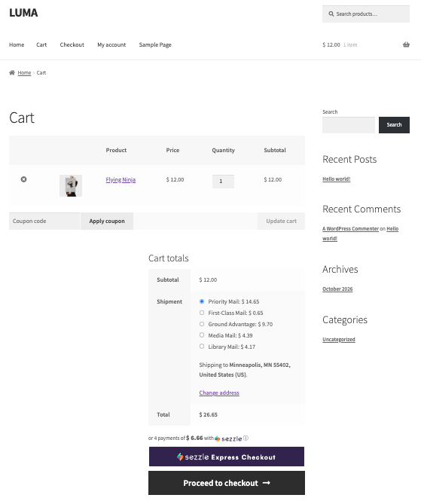This screenshot has height=504, width=421.
Task: Choose Ground Advantage shipping option
Action: 202,324
